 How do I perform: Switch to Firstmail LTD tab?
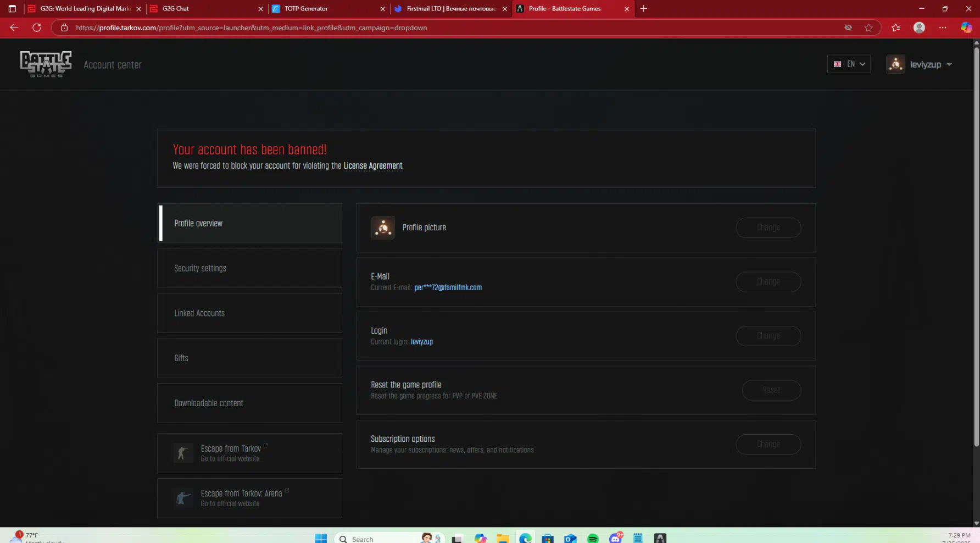pos(450,9)
